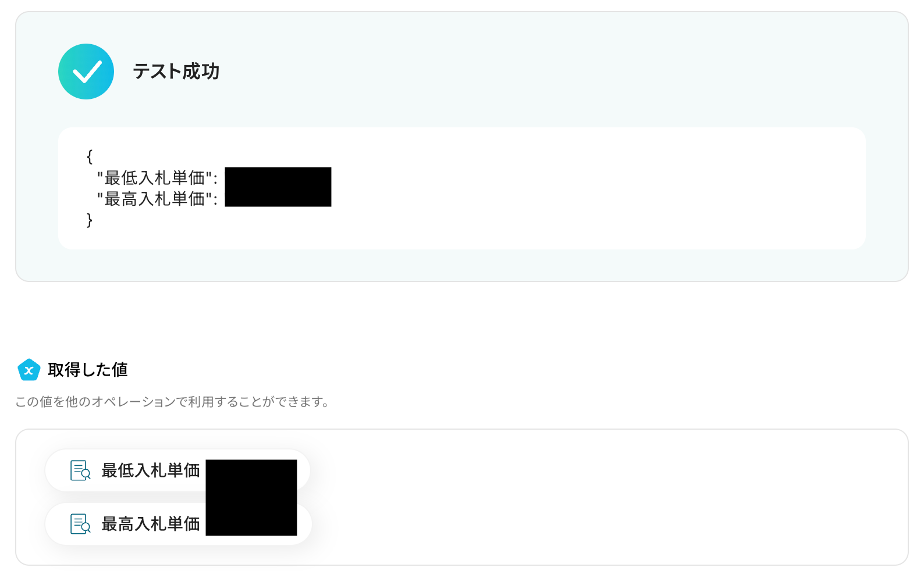Click empty area of white JSON result box
The height and width of the screenshot is (571, 924).
coord(582,188)
